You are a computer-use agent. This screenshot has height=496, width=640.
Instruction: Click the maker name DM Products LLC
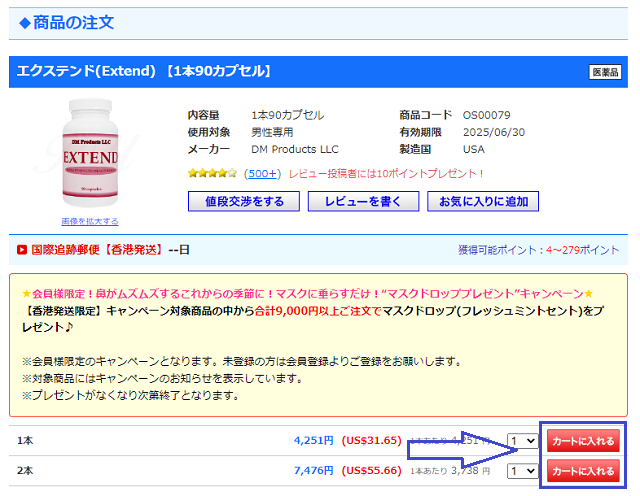(x=295, y=149)
